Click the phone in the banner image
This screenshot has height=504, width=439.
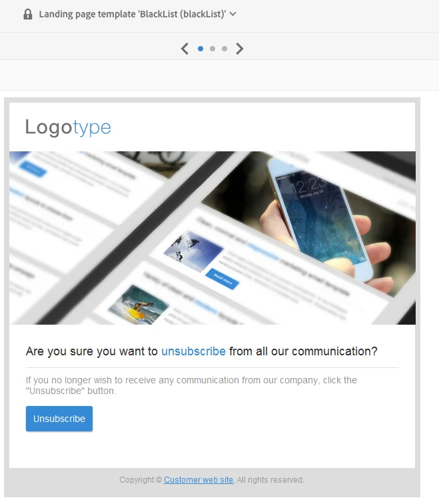[318, 219]
